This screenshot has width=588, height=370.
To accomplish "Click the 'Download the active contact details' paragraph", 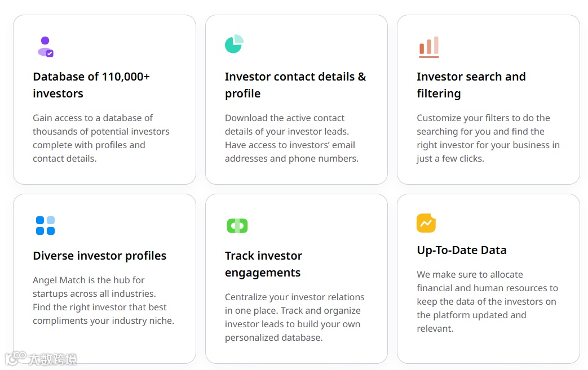I will [291, 138].
